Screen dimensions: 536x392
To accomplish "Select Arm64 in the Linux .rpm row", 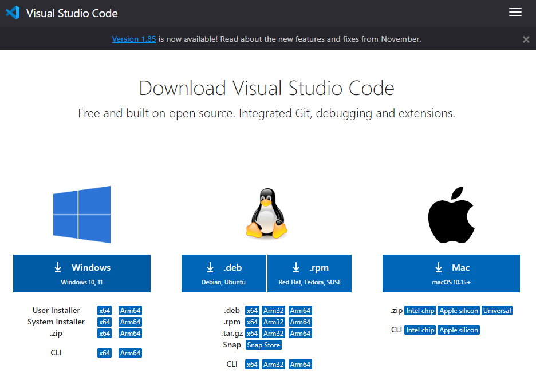I will (x=300, y=322).
